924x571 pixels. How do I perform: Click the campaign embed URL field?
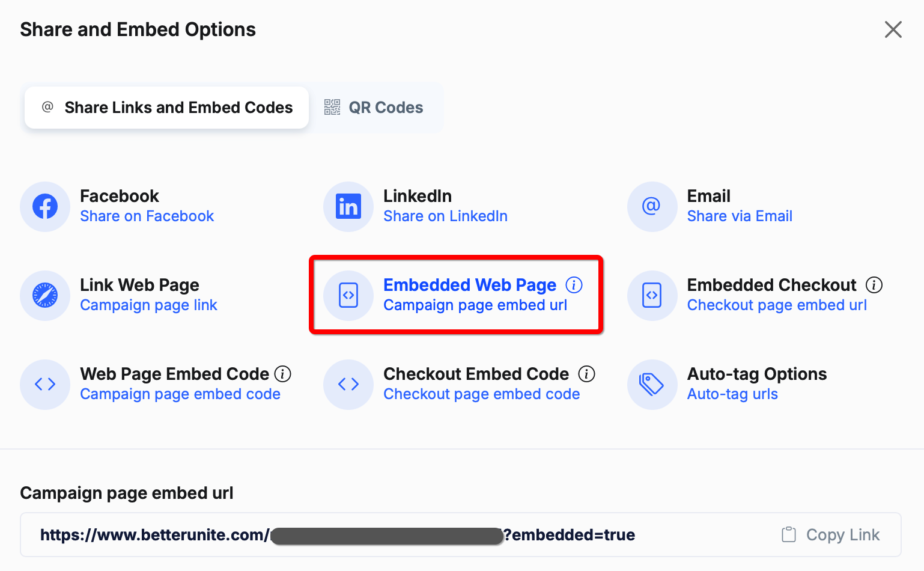coord(461,535)
